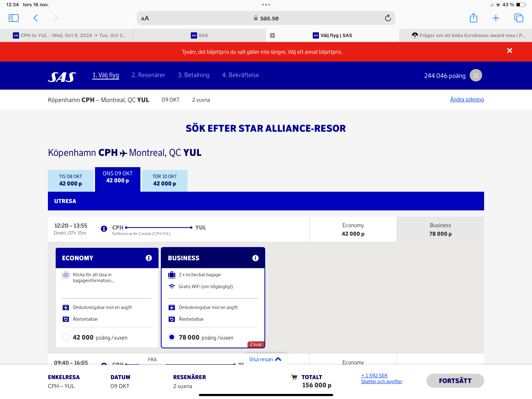Open the TE profile avatar menu
532x399 pixels.
(476, 75)
